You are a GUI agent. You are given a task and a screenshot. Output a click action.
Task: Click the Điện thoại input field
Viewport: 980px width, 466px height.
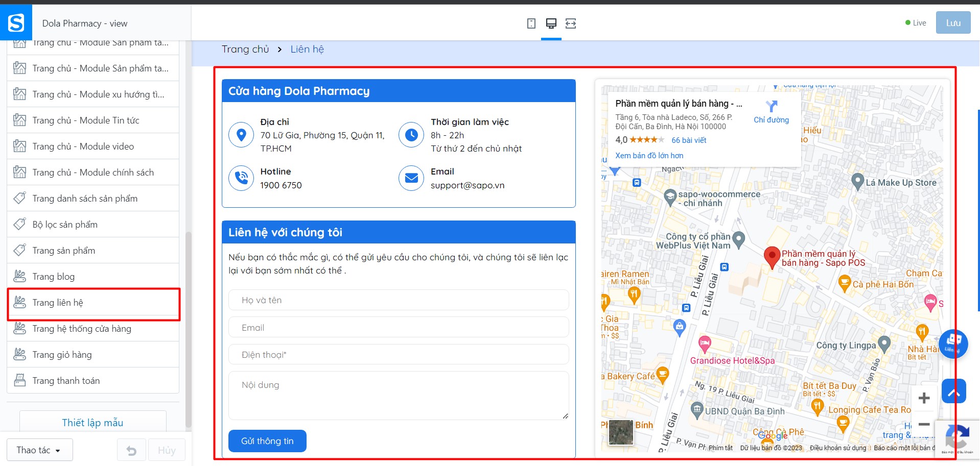click(399, 354)
